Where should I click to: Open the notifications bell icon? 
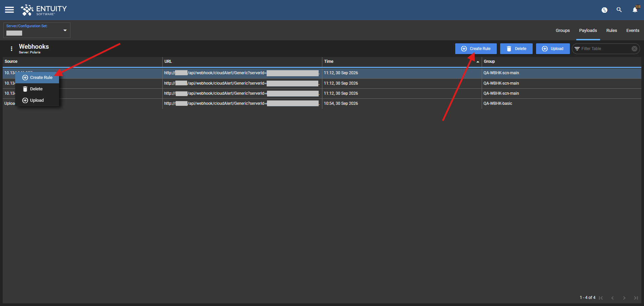click(635, 10)
